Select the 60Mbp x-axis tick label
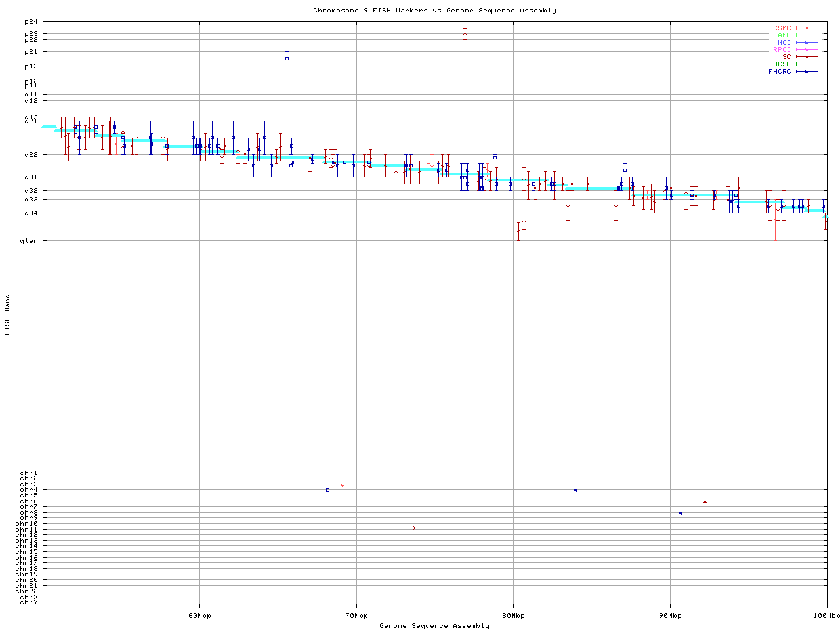840x630 pixels. 199,615
